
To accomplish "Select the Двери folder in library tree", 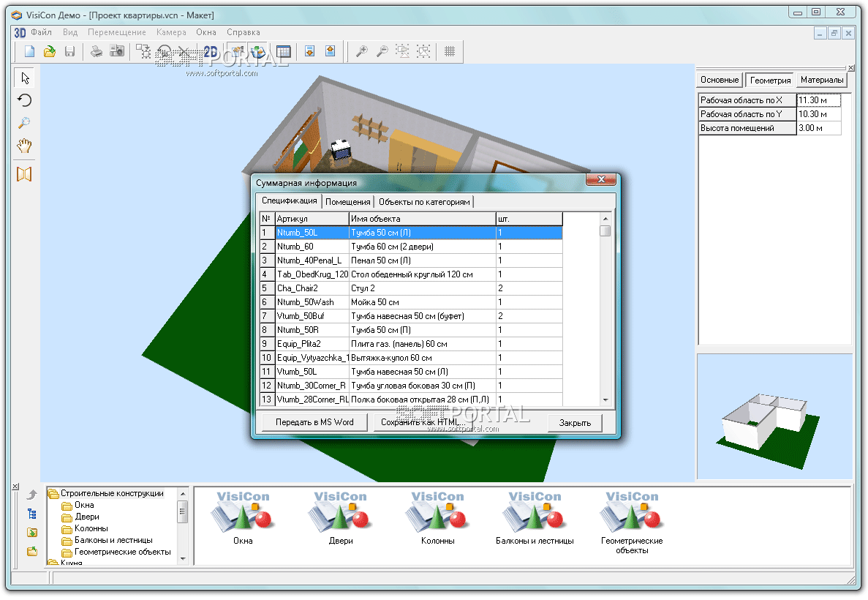I will (87, 517).
